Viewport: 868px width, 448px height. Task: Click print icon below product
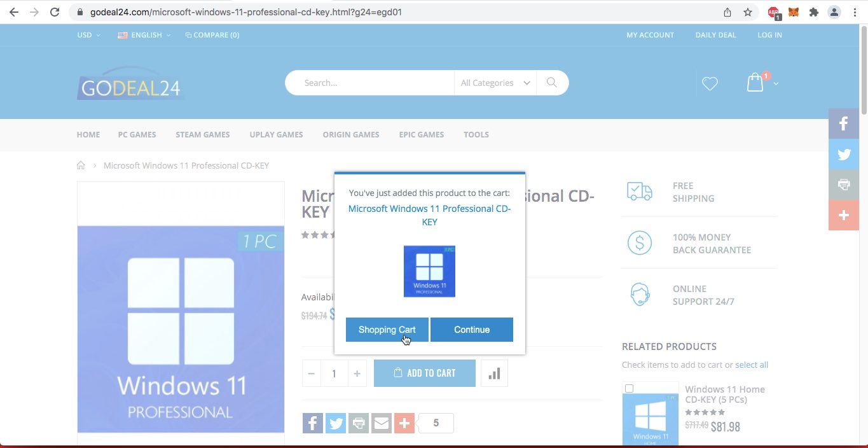click(x=359, y=423)
